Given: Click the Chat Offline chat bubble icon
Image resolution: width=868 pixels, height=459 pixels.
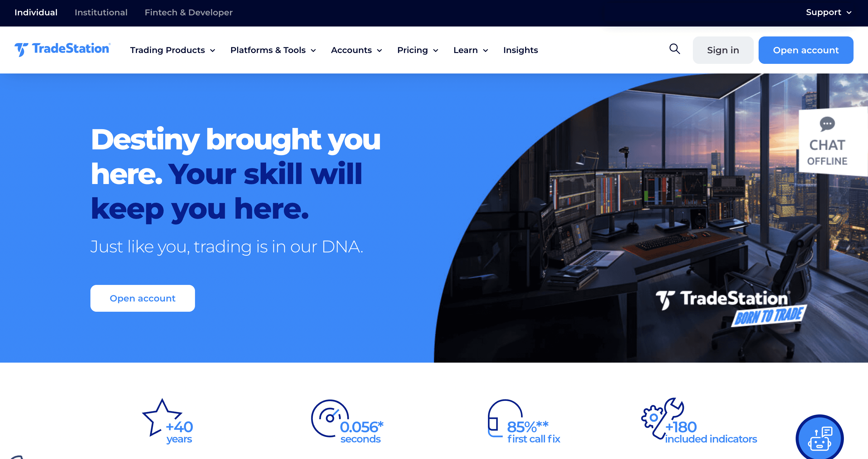Looking at the screenshot, I should [x=827, y=123].
